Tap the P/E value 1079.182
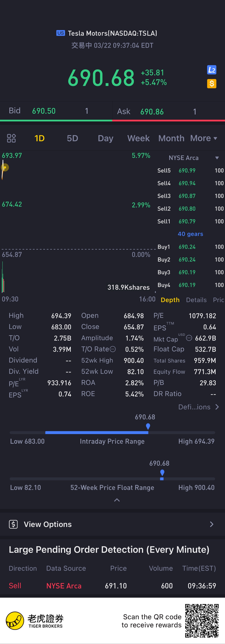The image size is (225, 644). (x=202, y=316)
